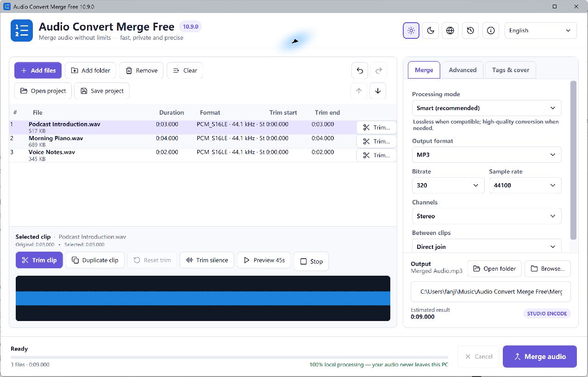Viewport: 588px width, 377px height.
Task: Open the Channels Stereo dropdown
Action: (487, 216)
